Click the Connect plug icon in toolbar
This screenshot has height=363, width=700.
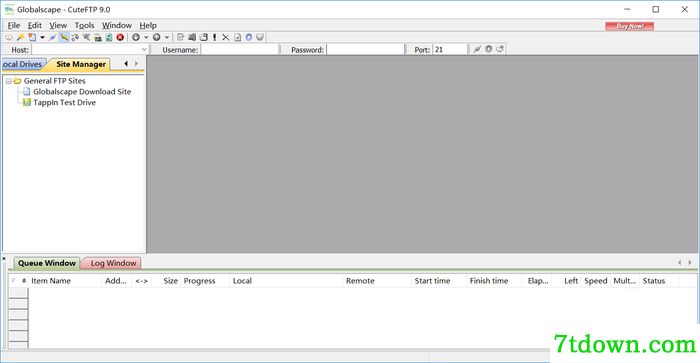(x=53, y=38)
